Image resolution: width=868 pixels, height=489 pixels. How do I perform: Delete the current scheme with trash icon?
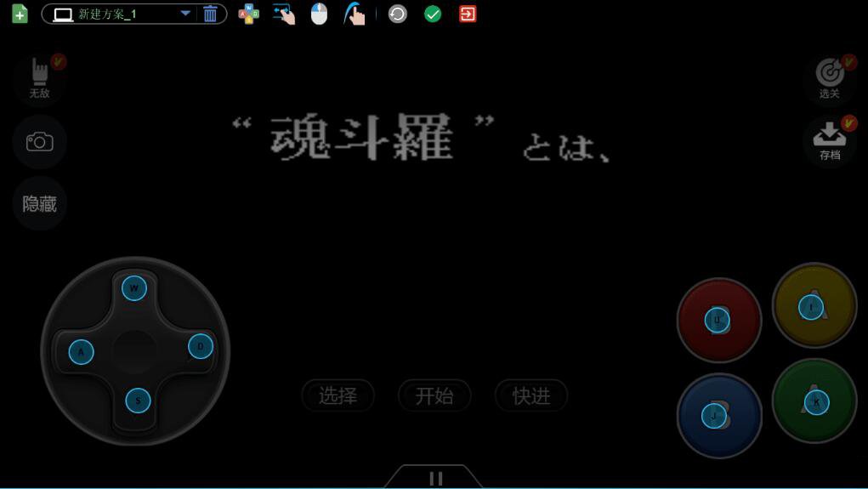210,14
